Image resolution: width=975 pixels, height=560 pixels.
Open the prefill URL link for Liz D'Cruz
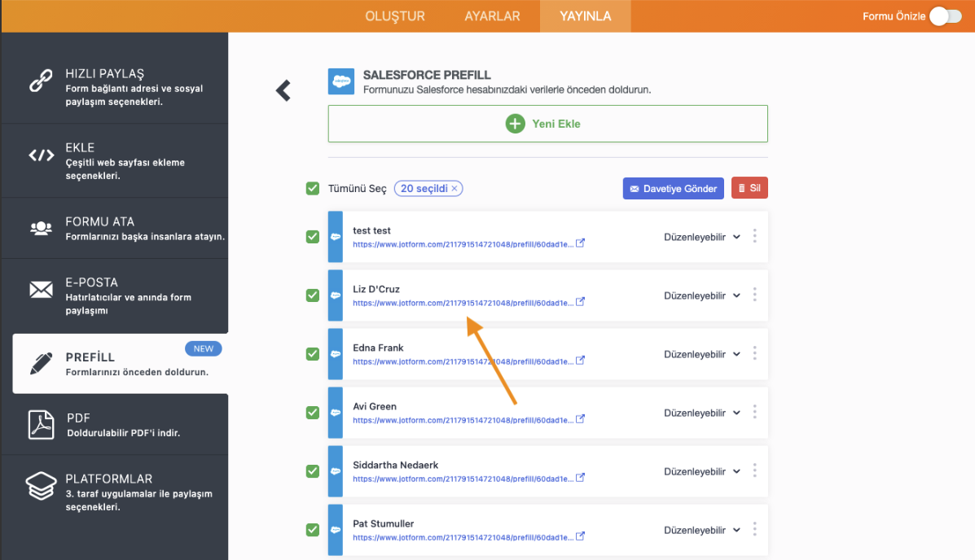coord(463,303)
